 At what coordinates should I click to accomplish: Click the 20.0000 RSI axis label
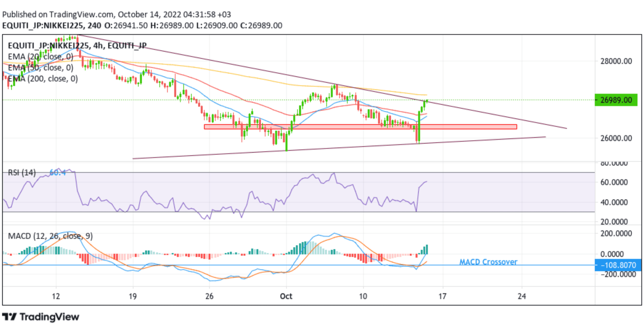(614, 222)
